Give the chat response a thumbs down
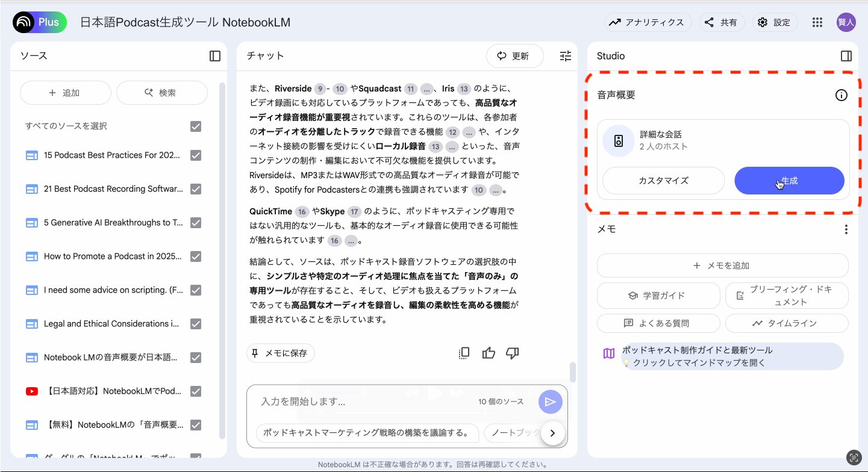This screenshot has width=868, height=472. [512, 353]
